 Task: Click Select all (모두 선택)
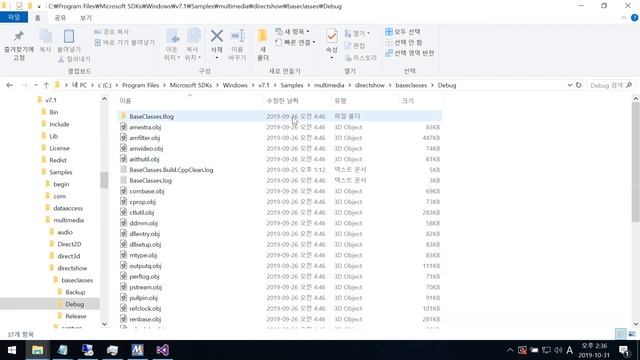click(403, 32)
